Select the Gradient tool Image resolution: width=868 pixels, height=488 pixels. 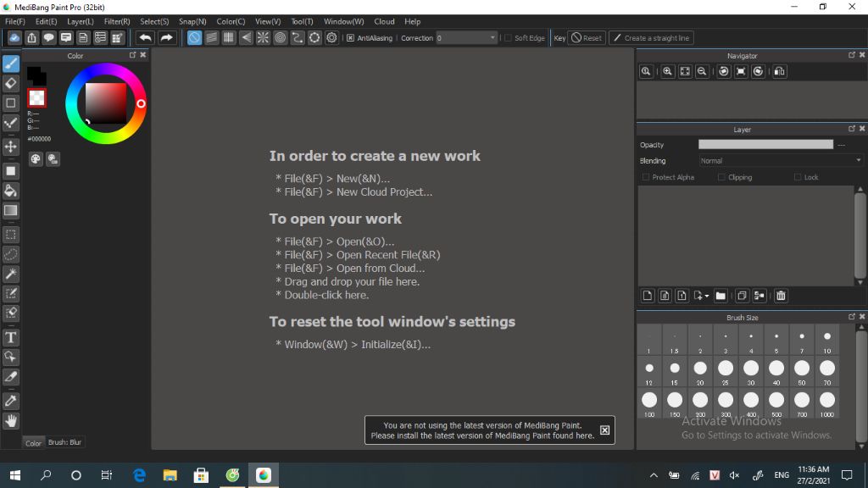pos(10,210)
